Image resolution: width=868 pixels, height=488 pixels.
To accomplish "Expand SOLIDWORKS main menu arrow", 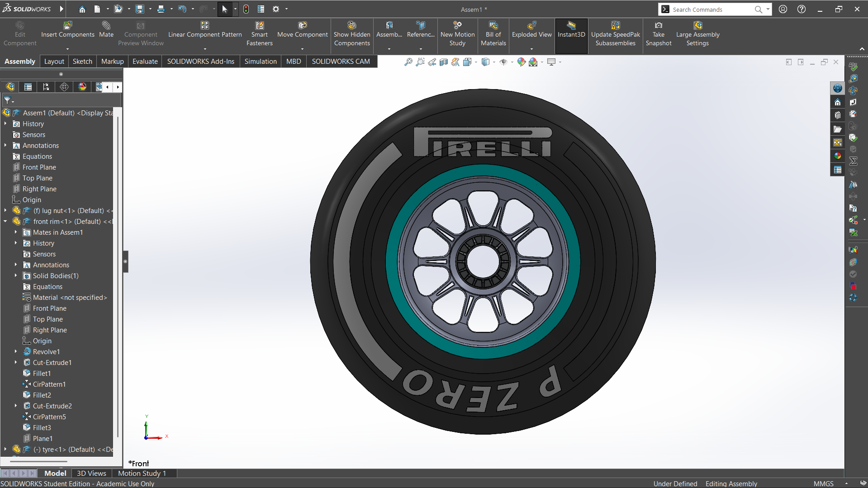I will 62,9.
